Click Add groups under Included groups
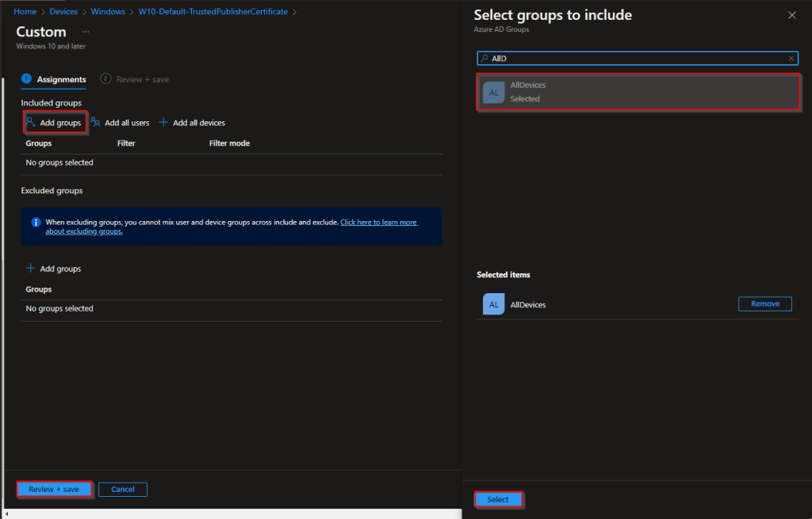 click(54, 123)
